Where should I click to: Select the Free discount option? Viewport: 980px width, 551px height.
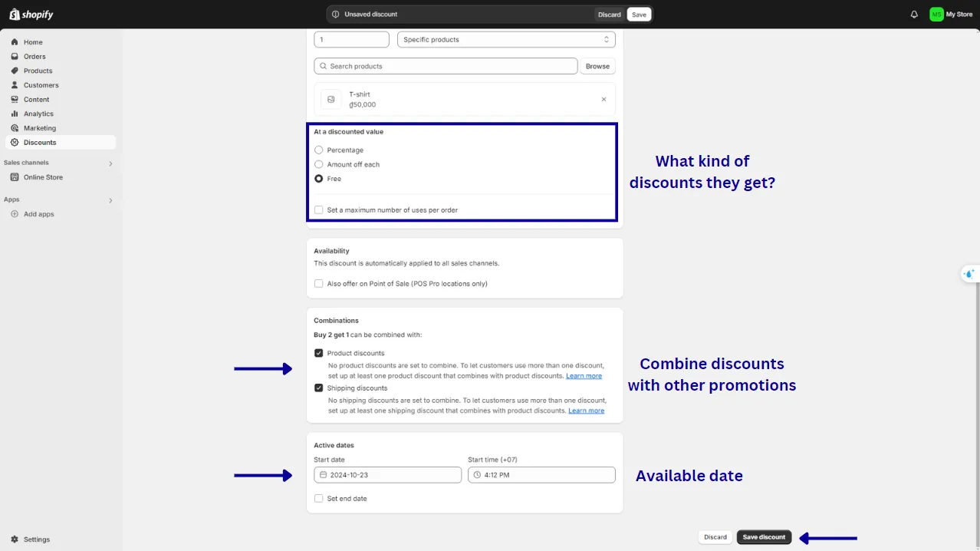click(x=319, y=179)
